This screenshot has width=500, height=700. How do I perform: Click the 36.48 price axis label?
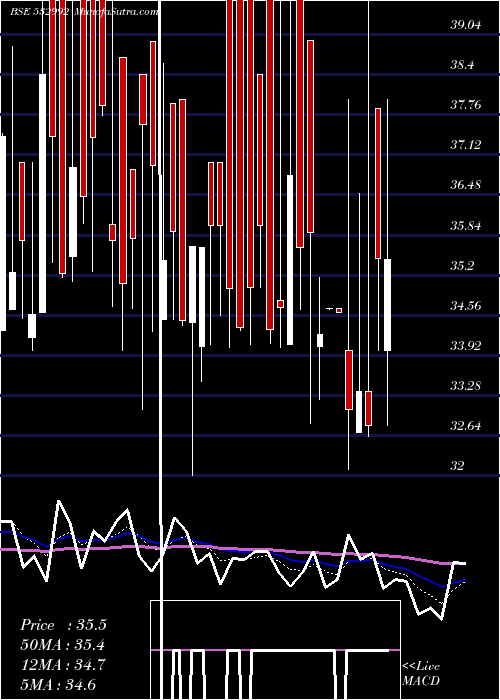click(466, 185)
